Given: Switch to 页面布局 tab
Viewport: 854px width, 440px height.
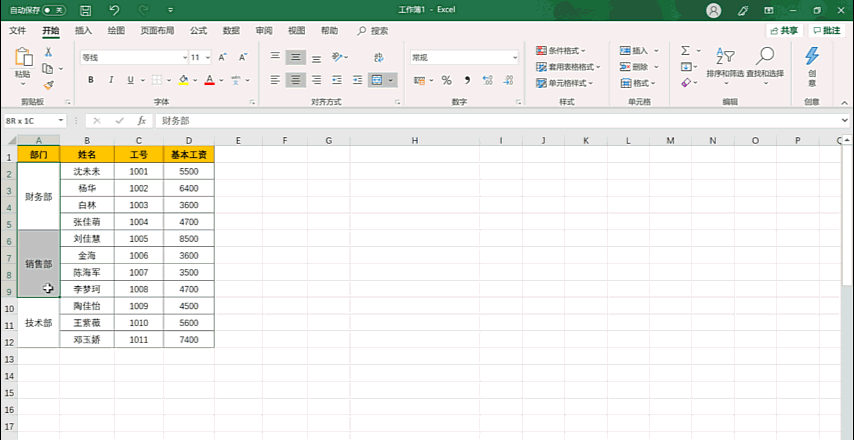Looking at the screenshot, I should (x=157, y=30).
